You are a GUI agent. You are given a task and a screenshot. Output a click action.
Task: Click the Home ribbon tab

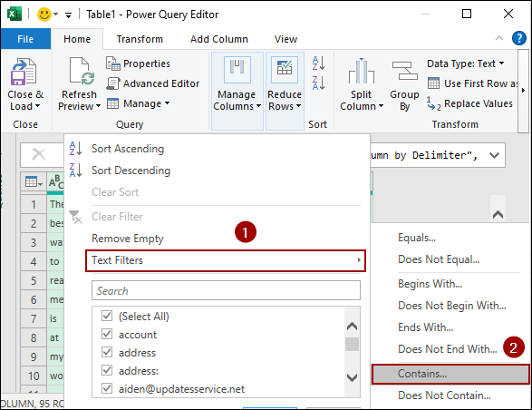(77, 39)
